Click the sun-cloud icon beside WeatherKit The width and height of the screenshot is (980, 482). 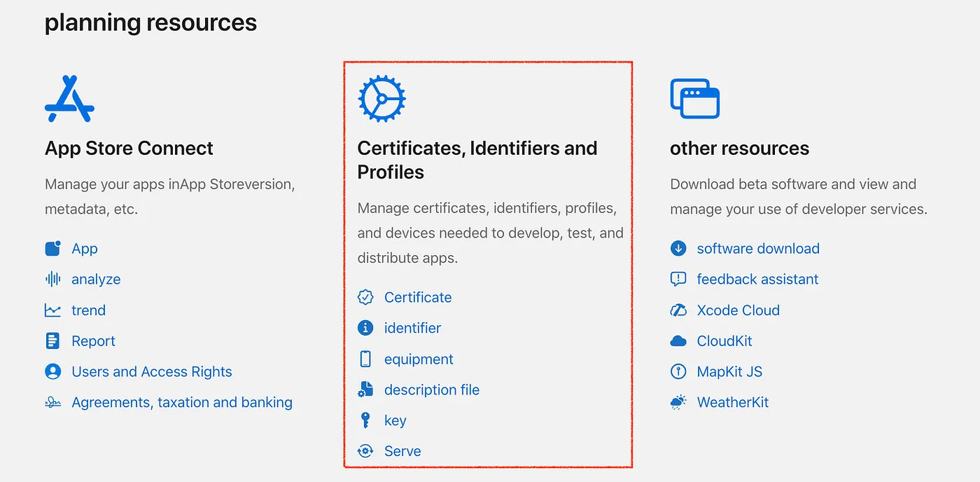pyautogui.click(x=678, y=403)
